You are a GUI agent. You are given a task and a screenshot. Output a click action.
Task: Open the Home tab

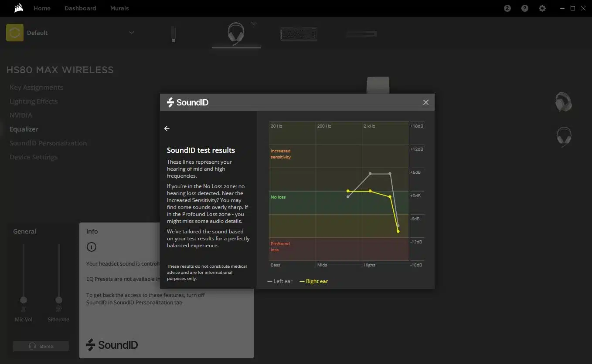(42, 8)
